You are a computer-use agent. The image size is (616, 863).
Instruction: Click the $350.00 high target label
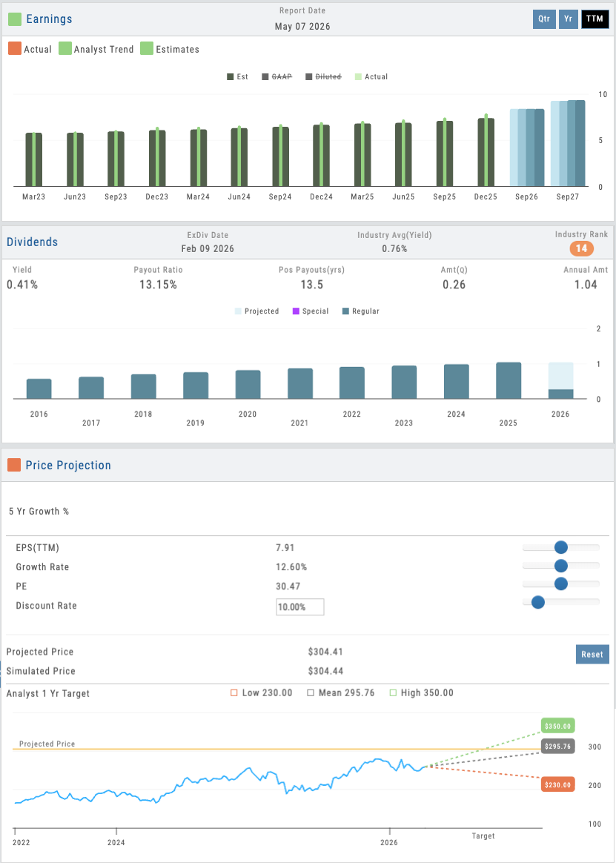[x=558, y=727]
